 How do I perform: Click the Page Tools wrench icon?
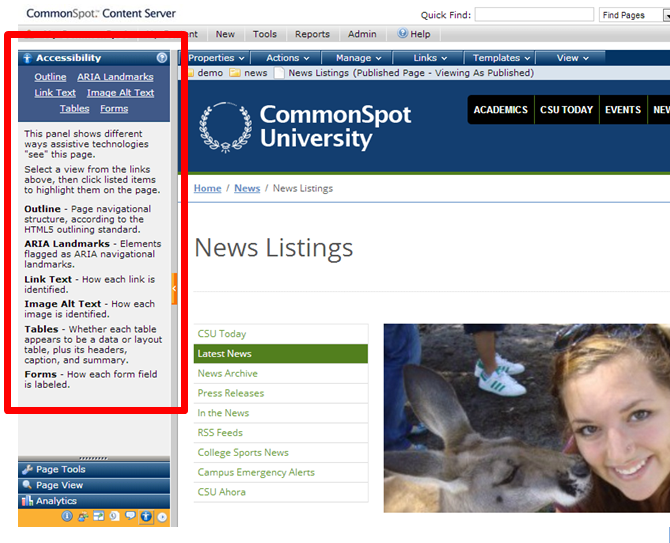pyautogui.click(x=27, y=470)
